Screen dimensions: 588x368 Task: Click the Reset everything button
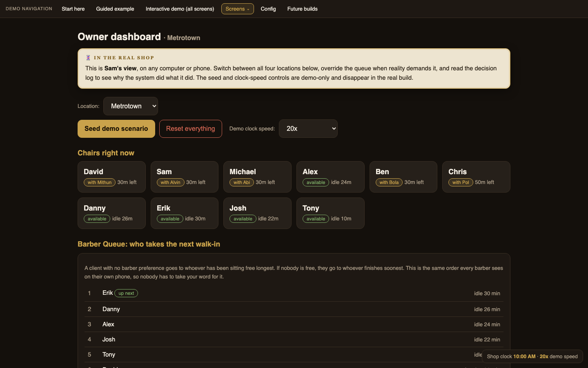pyautogui.click(x=191, y=129)
